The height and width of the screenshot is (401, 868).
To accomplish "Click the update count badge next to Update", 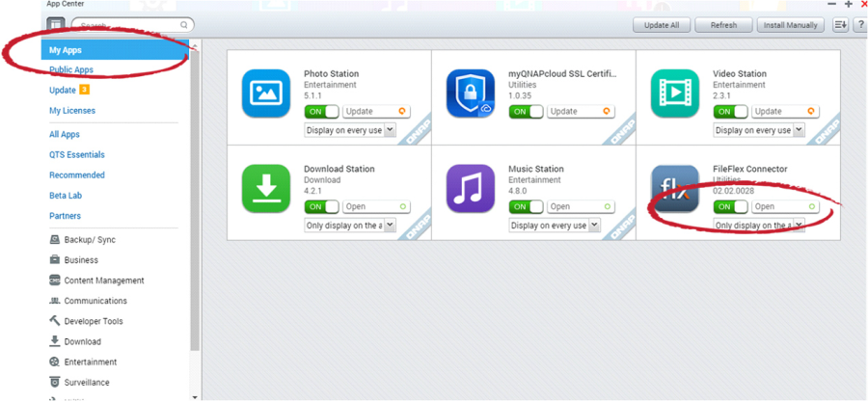I will [84, 90].
